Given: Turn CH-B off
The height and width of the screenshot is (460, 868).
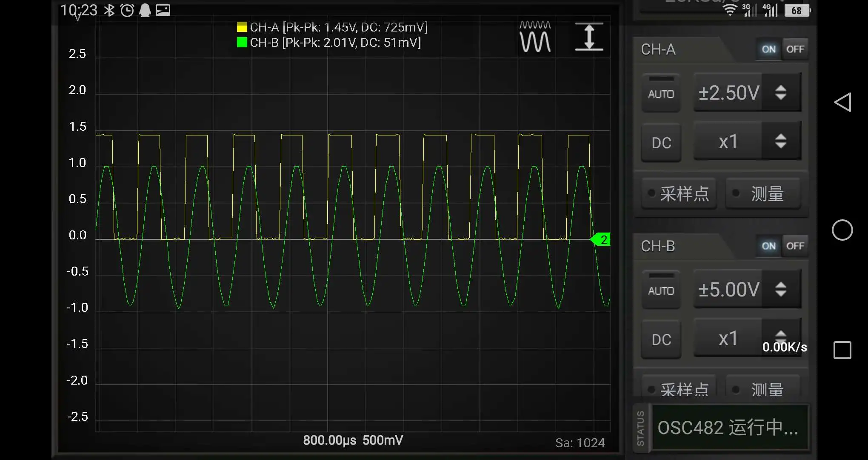Looking at the screenshot, I should (795, 246).
